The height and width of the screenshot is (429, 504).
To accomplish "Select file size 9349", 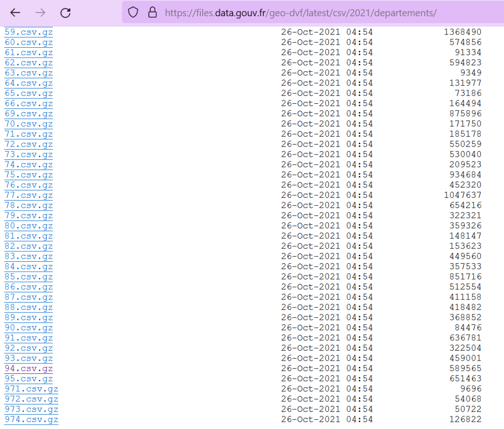I will click(471, 73).
